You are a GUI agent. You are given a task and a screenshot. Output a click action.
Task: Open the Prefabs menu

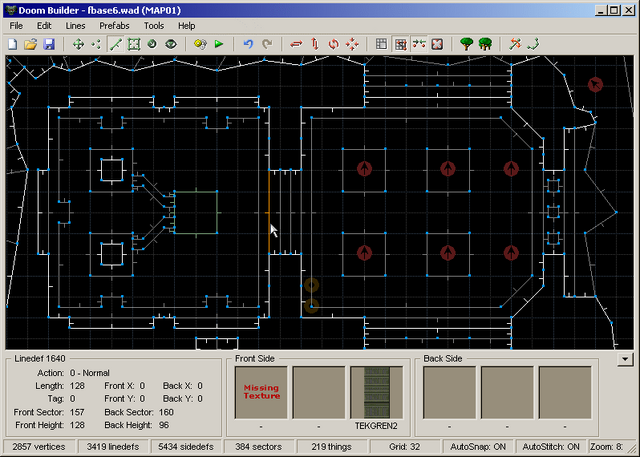pos(114,26)
